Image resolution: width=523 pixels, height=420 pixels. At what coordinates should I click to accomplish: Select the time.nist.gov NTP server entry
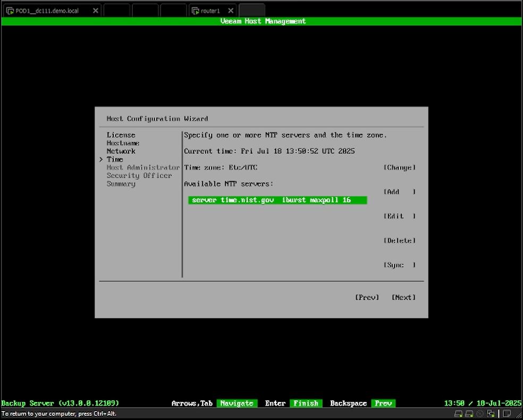[277, 200]
